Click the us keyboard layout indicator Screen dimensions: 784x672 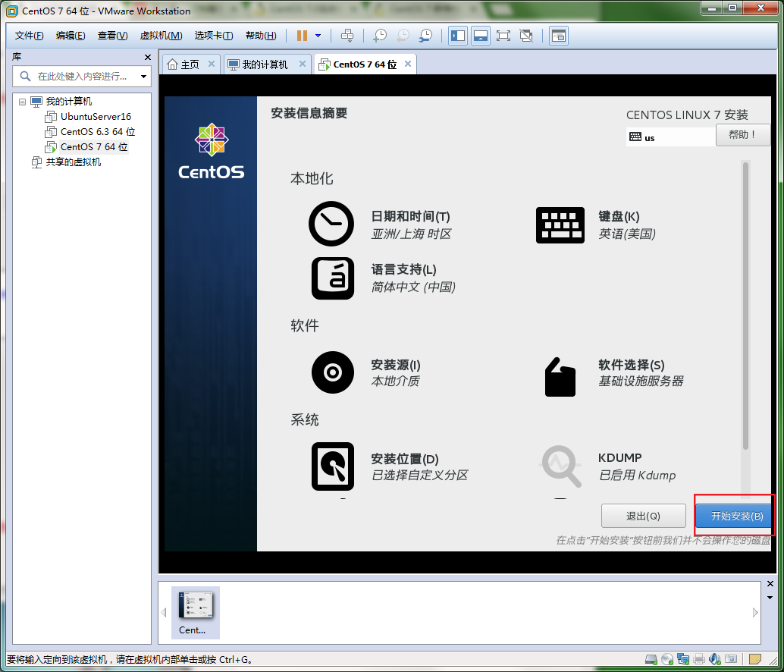pos(670,137)
